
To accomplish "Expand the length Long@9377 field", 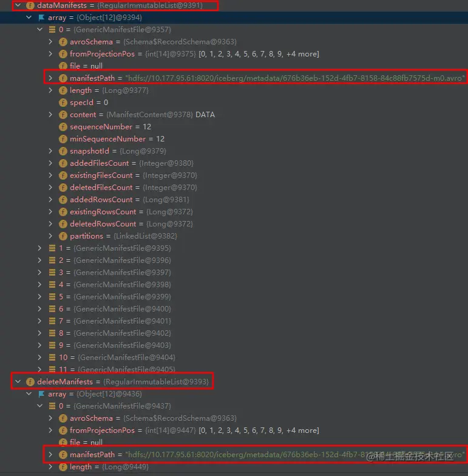I will point(50,90).
